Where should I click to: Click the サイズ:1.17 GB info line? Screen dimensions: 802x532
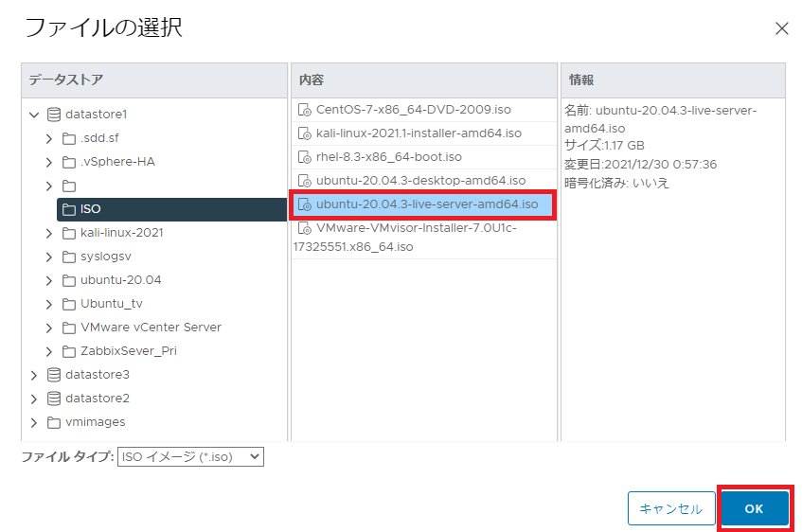tap(604, 146)
